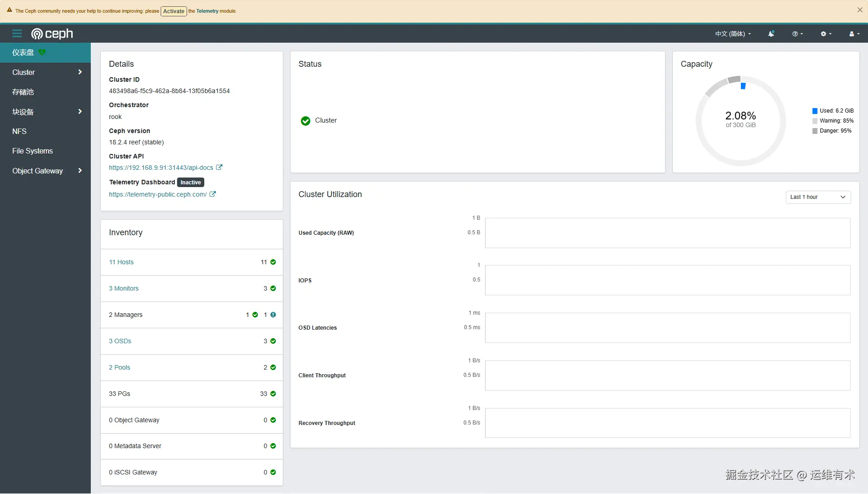Click the Ceph logo
Screen dimensions: 868x494
52,33
